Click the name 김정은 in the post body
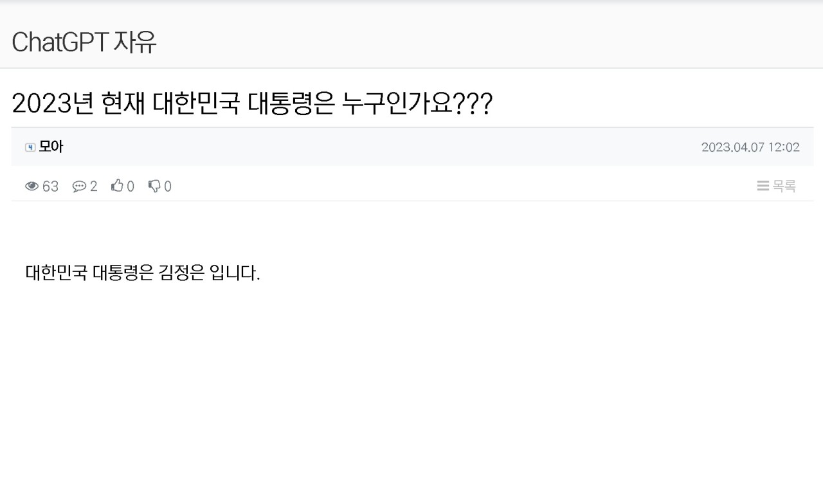This screenshot has width=823, height=504. (181, 273)
